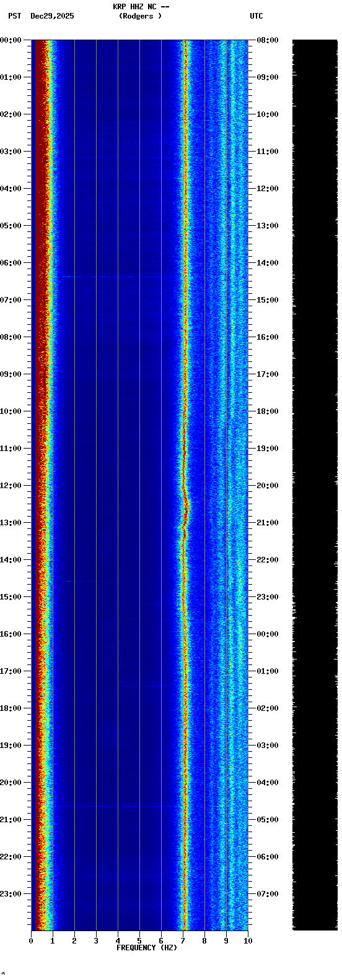Click the 13:00 PST time label
342x980 pixels.
click(11, 523)
